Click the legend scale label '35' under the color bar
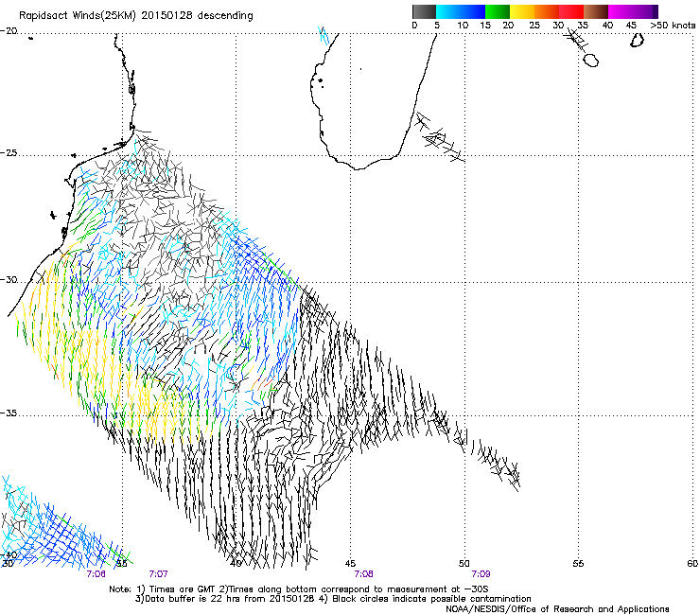The image size is (700, 615). [583, 26]
